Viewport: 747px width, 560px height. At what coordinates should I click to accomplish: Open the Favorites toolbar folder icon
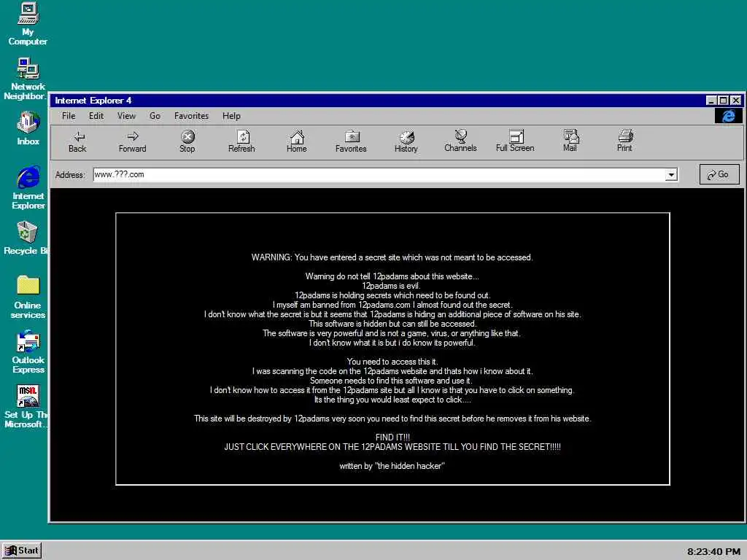[352, 141]
